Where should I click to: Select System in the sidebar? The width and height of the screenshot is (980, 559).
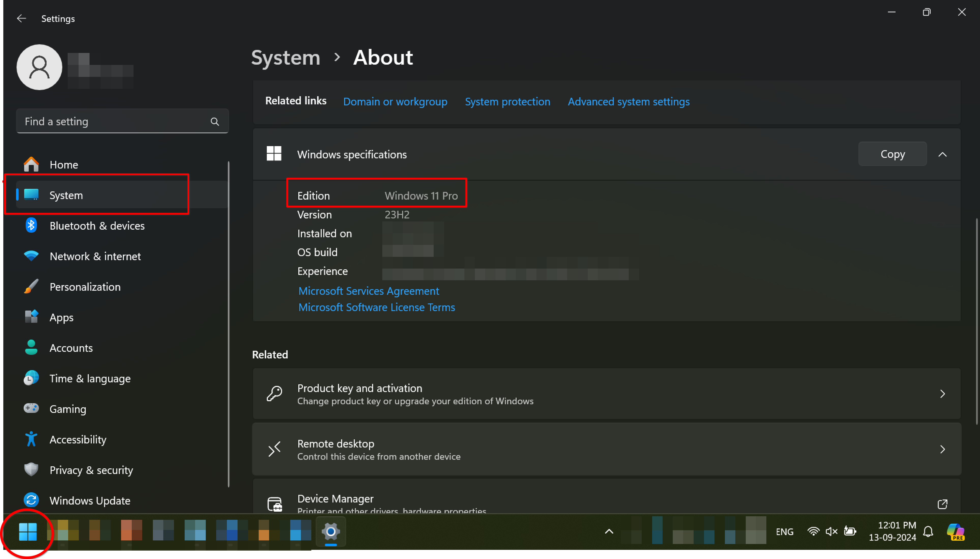122,195
